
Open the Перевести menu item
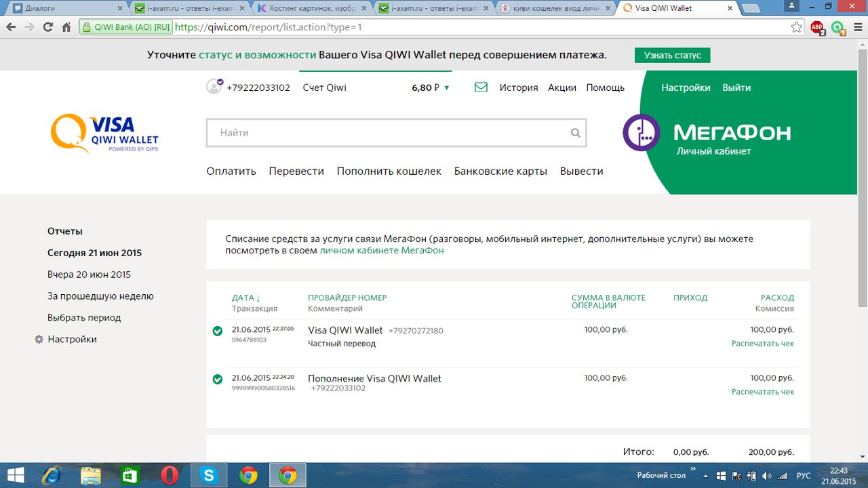296,171
